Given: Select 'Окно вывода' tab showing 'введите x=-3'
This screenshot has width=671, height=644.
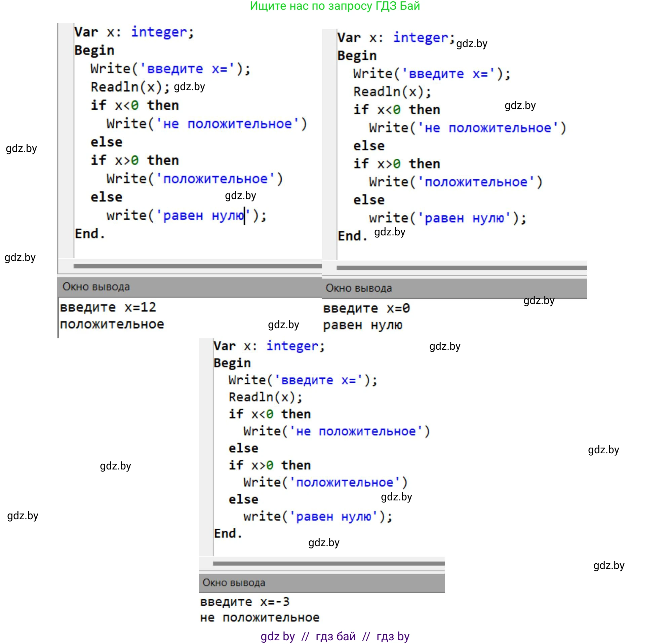Looking at the screenshot, I should click(x=234, y=582).
